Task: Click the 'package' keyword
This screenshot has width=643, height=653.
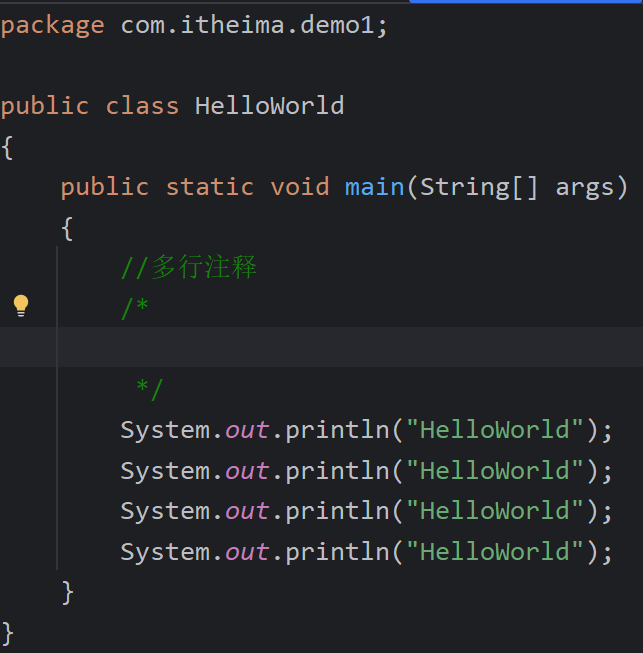Action: click(x=52, y=26)
